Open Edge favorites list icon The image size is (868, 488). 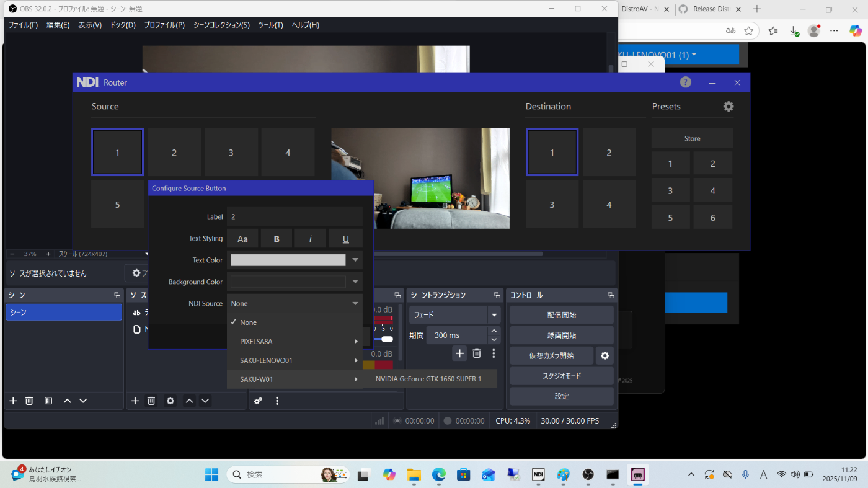pos(773,30)
